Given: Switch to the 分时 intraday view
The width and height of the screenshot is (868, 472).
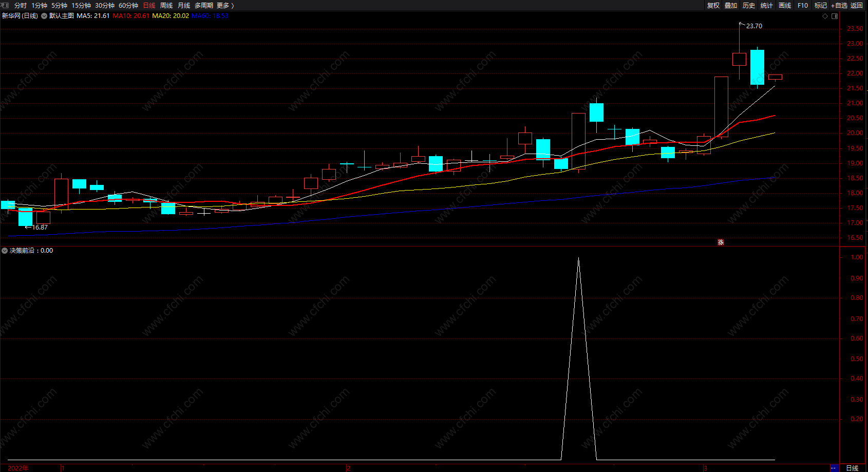Looking at the screenshot, I should (21, 6).
